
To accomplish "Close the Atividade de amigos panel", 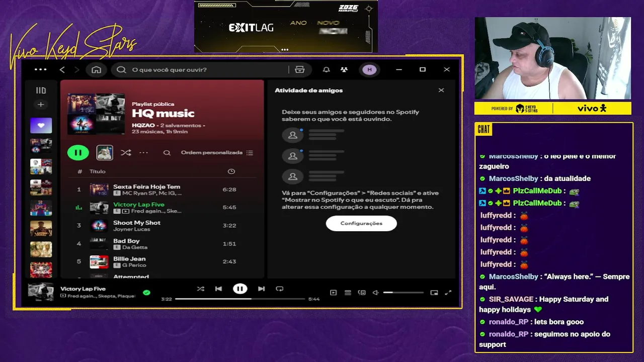I will pyautogui.click(x=441, y=90).
